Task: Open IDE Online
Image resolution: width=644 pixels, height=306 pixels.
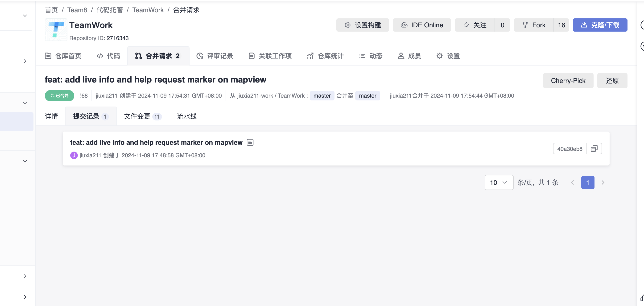Action: 422,25
